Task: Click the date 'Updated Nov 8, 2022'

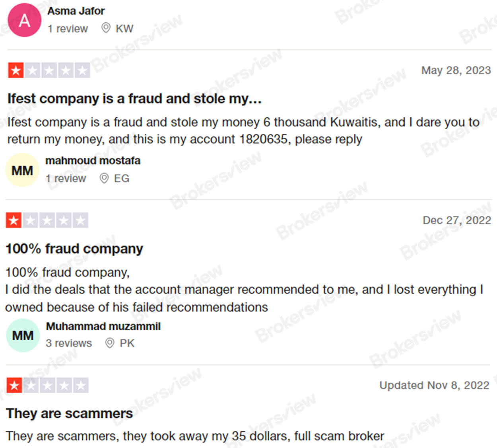Action: pos(434,385)
